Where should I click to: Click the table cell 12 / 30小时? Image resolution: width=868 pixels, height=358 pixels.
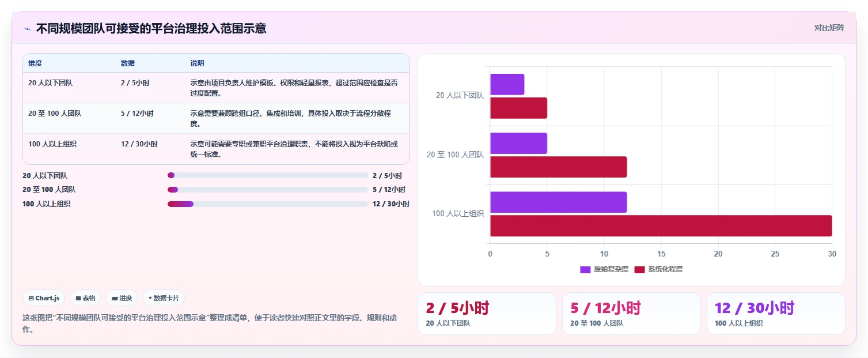point(139,144)
